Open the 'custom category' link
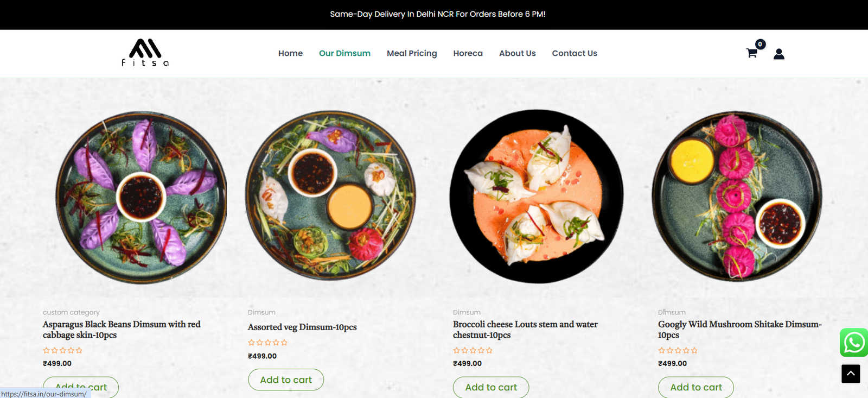 tap(71, 312)
